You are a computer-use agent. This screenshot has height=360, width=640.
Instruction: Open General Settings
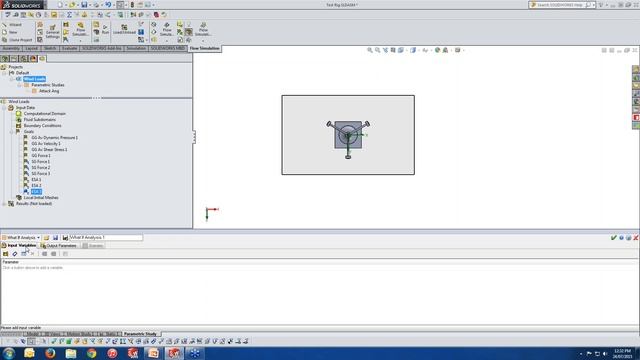[x=52, y=31]
